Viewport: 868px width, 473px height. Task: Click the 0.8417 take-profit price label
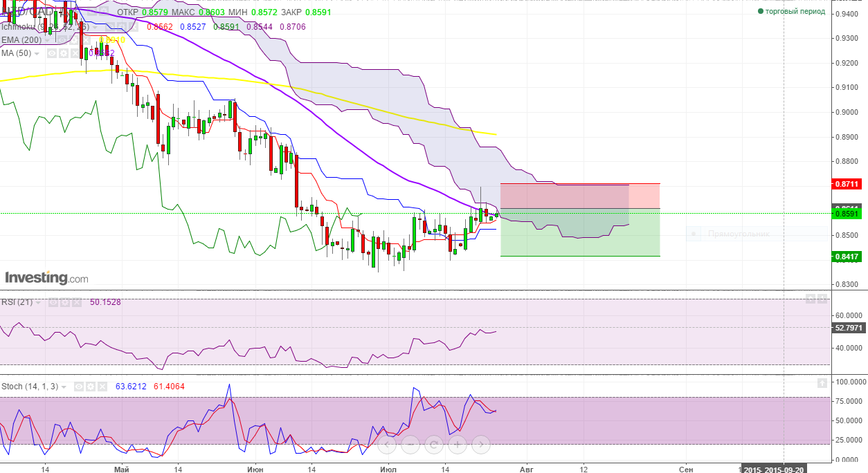[848, 257]
